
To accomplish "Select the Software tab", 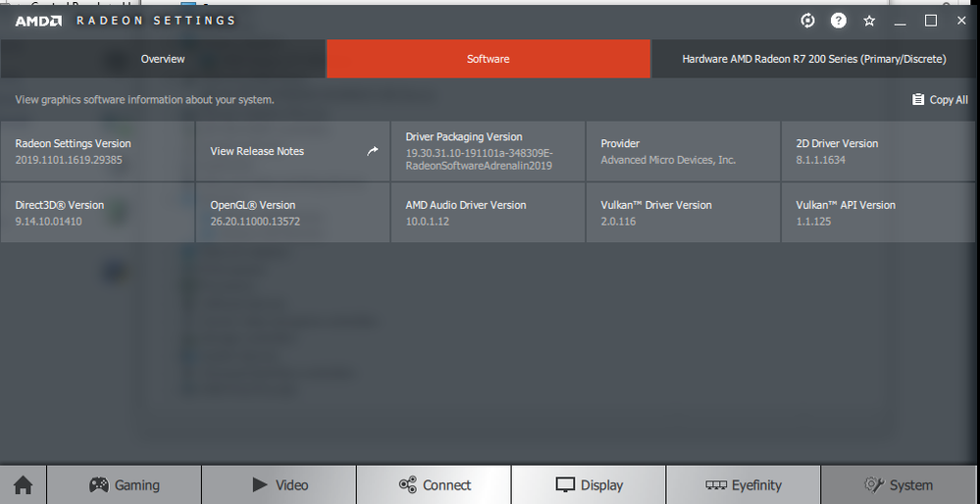I will coord(489,59).
